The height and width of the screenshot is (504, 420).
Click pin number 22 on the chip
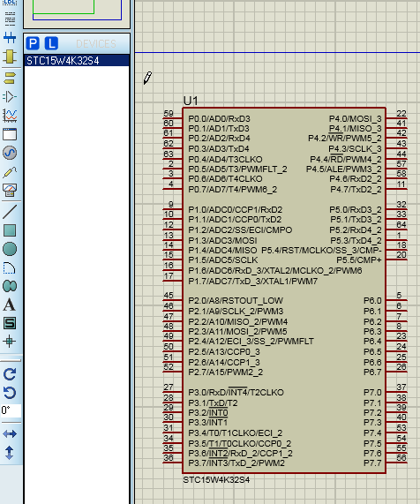(401, 114)
